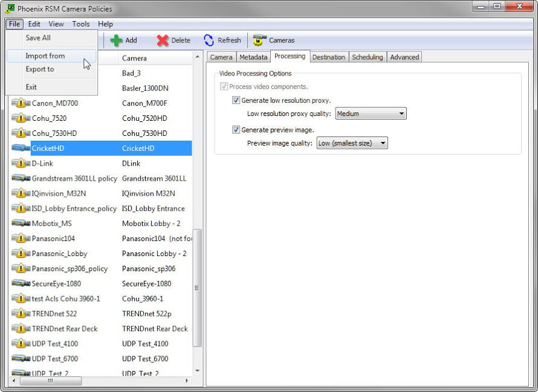Click the red Delete X icon
Image resolution: width=538 pixels, height=392 pixels.
pos(163,40)
